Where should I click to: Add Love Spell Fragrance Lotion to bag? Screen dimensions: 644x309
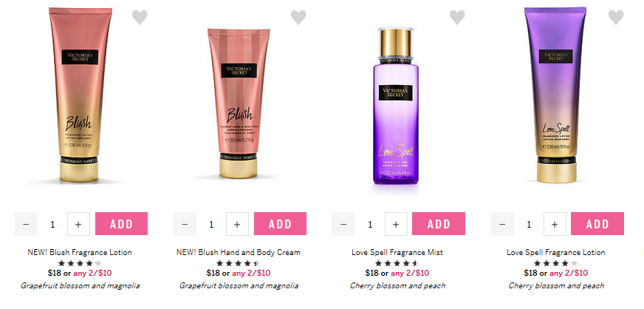click(x=597, y=223)
